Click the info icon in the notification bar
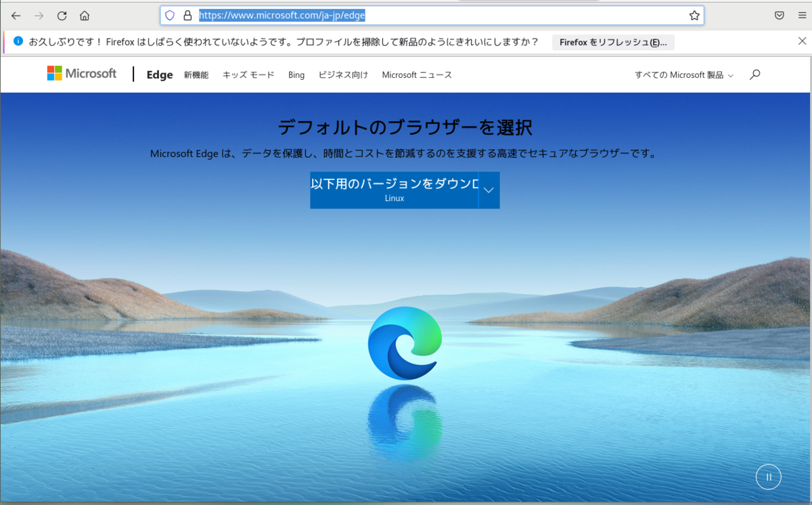 point(18,41)
